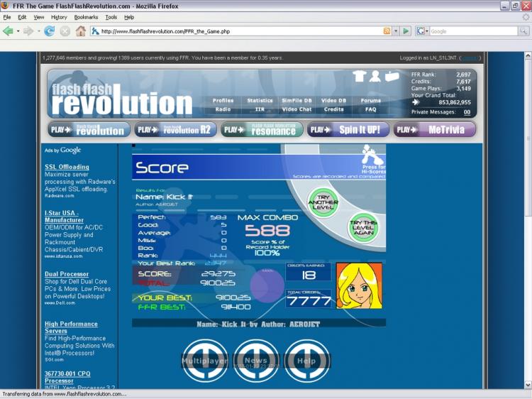Open the SSL Offloading ad link

tap(67, 167)
